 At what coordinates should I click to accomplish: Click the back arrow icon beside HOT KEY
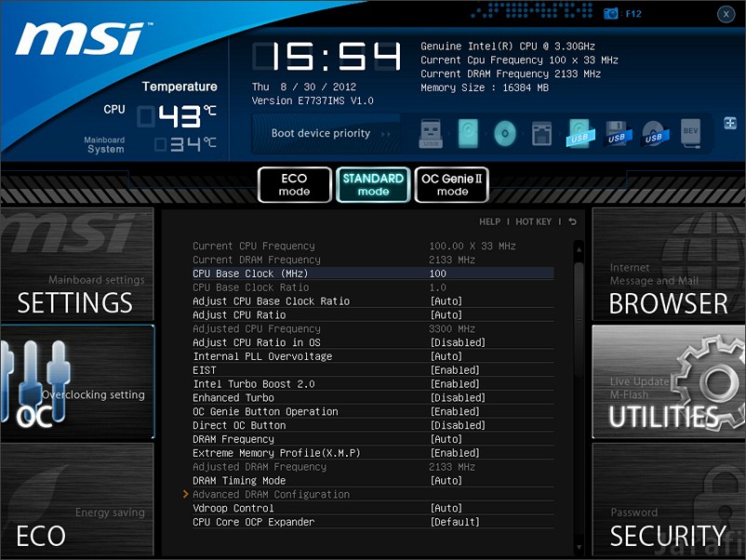572,221
